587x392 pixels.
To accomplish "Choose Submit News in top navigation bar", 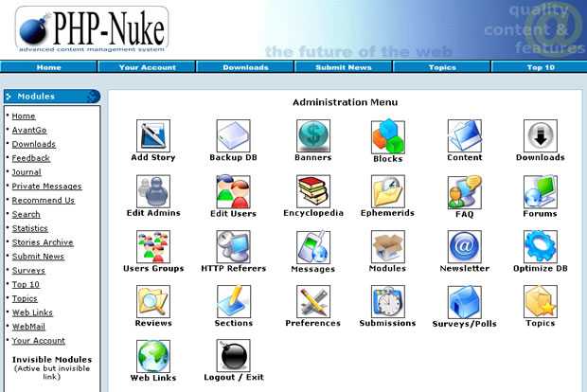I will coord(344,67).
